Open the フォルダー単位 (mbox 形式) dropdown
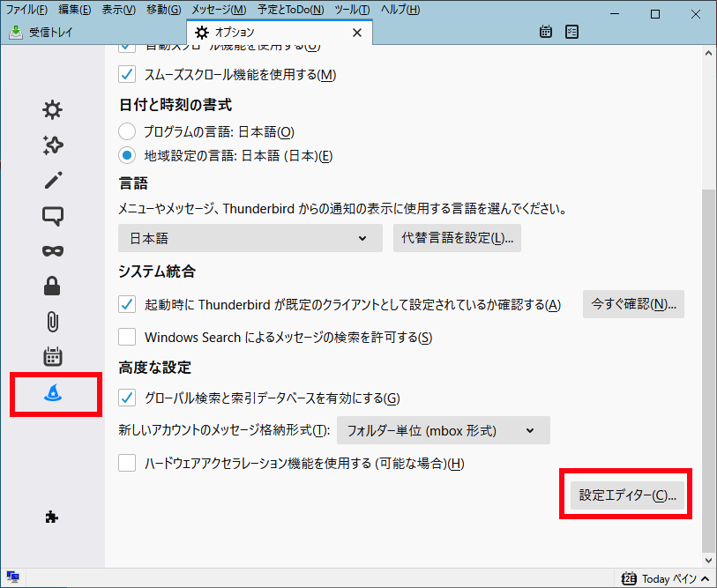 pos(443,430)
